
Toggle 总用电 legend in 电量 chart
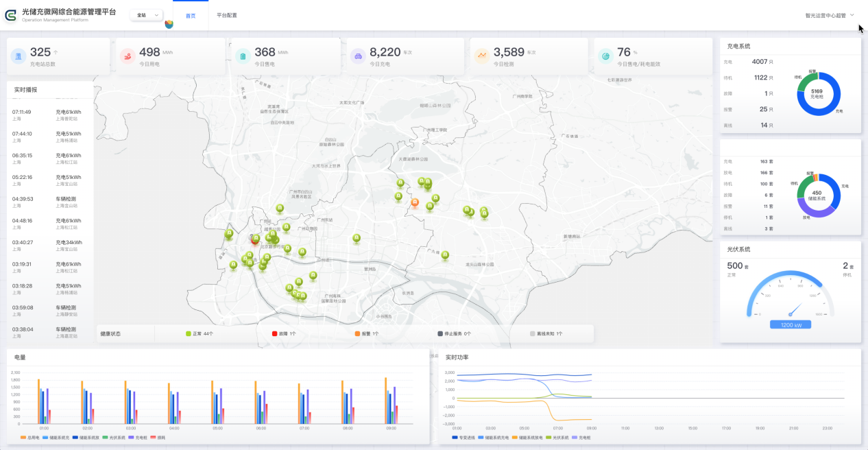pyautogui.click(x=29, y=437)
